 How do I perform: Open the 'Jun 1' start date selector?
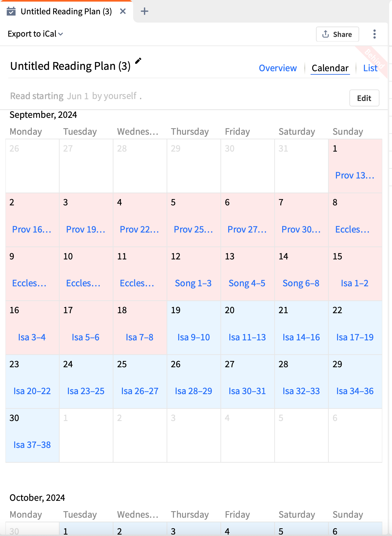click(78, 96)
